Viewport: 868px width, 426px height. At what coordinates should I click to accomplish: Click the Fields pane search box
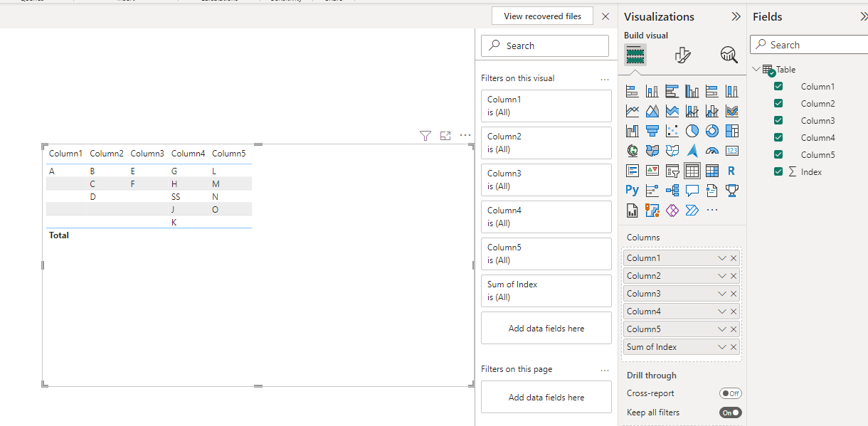tap(809, 45)
